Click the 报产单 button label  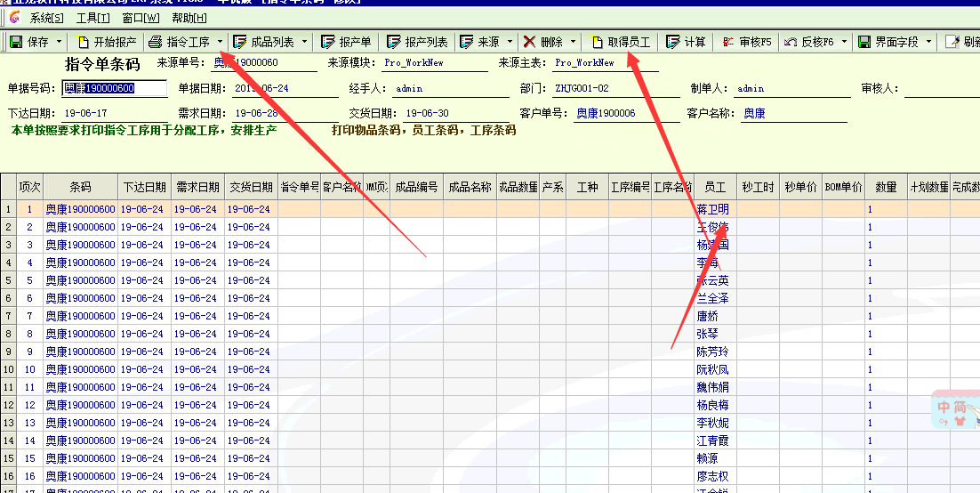point(355,42)
